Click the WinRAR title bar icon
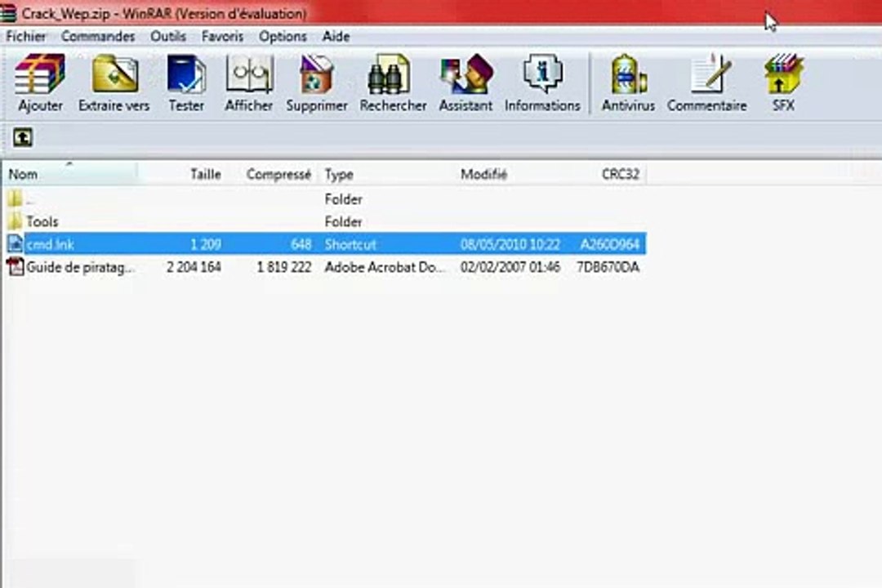 tap(8, 13)
